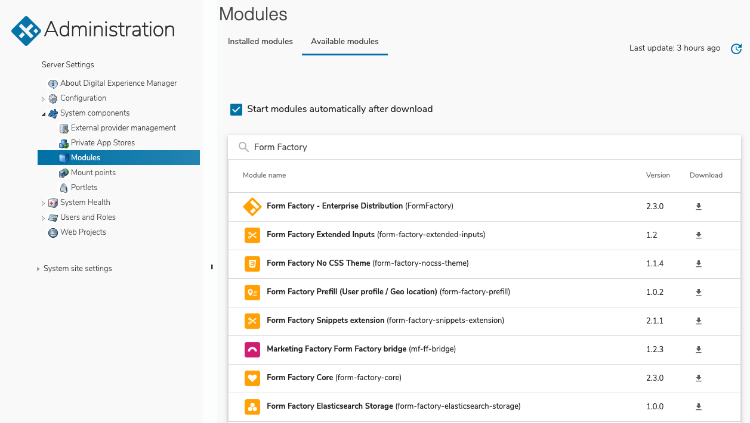This screenshot has height=423, width=750.
Task: Click the Configuration gear icon
Action: point(53,99)
